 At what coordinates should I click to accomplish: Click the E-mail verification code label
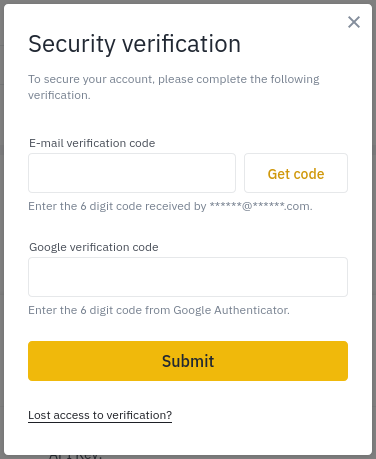point(92,143)
